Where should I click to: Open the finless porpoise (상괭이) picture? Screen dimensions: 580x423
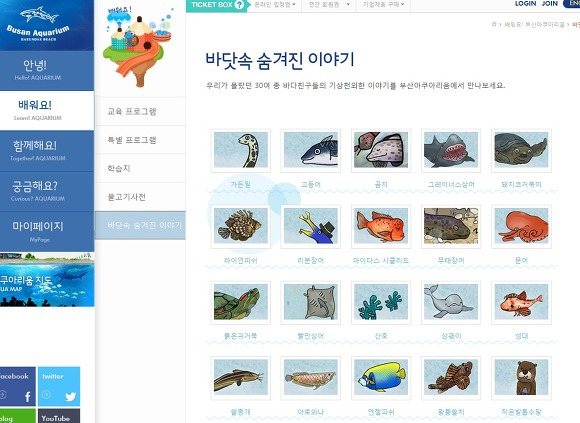pyautogui.click(x=451, y=302)
